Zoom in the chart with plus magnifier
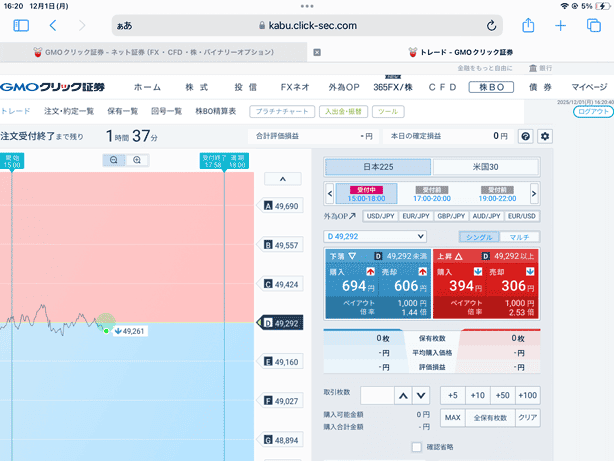 coord(137,160)
